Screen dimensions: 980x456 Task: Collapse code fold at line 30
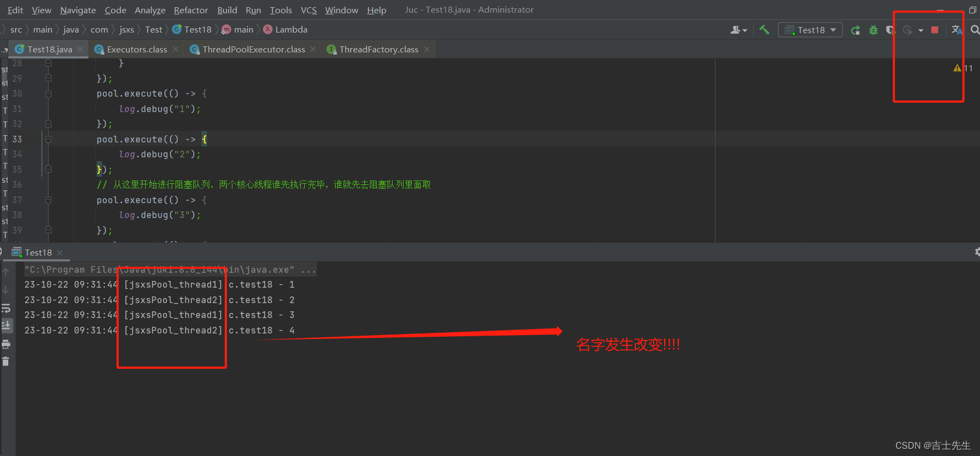(48, 94)
